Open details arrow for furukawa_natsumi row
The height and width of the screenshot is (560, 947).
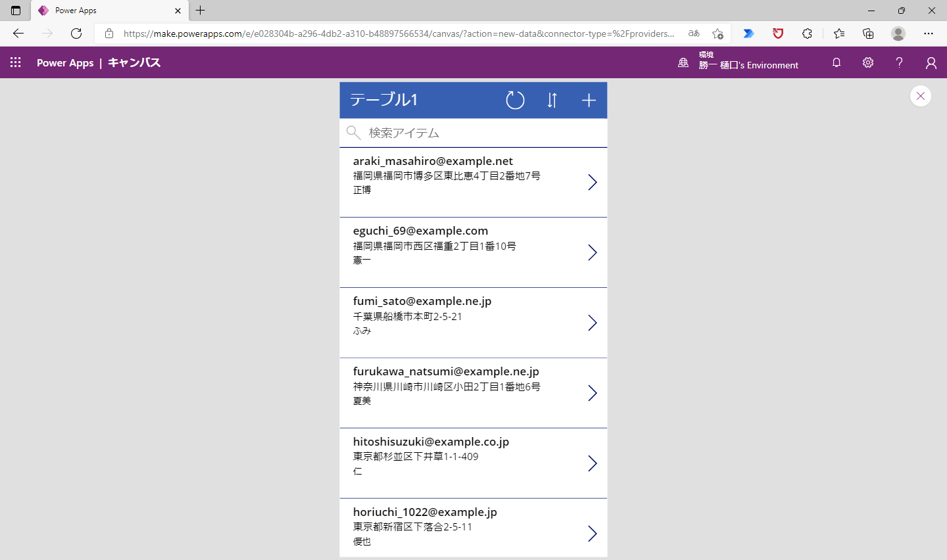click(x=593, y=393)
